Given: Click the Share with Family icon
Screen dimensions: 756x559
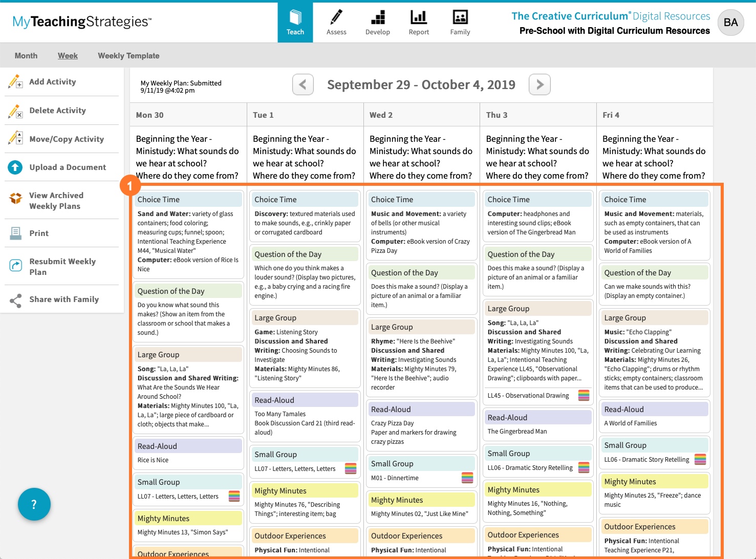Looking at the screenshot, I should [x=16, y=300].
